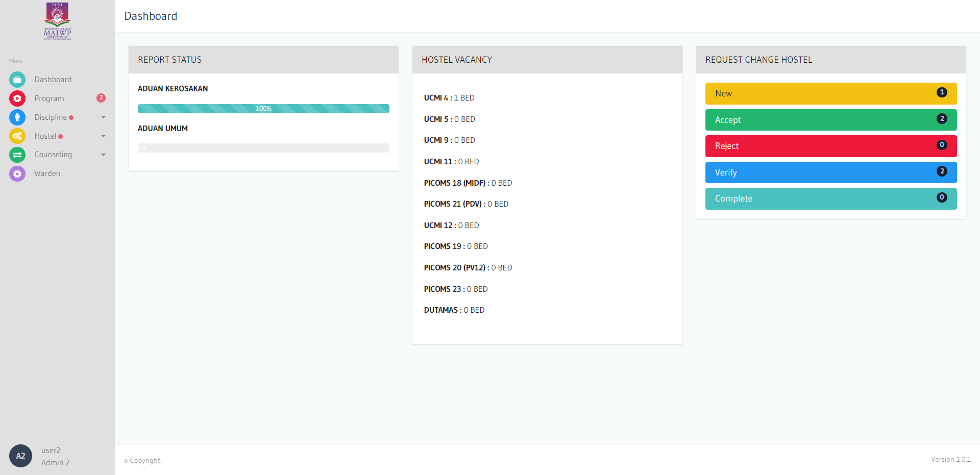Open New hostel change requests
This screenshot has width=980, height=475.
[x=830, y=93]
